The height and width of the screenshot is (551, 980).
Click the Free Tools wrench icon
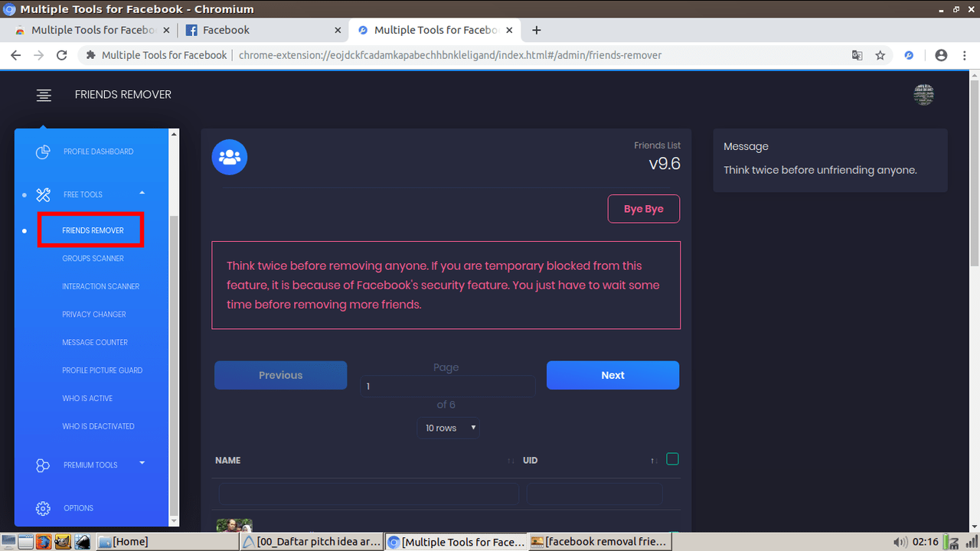[43, 194]
